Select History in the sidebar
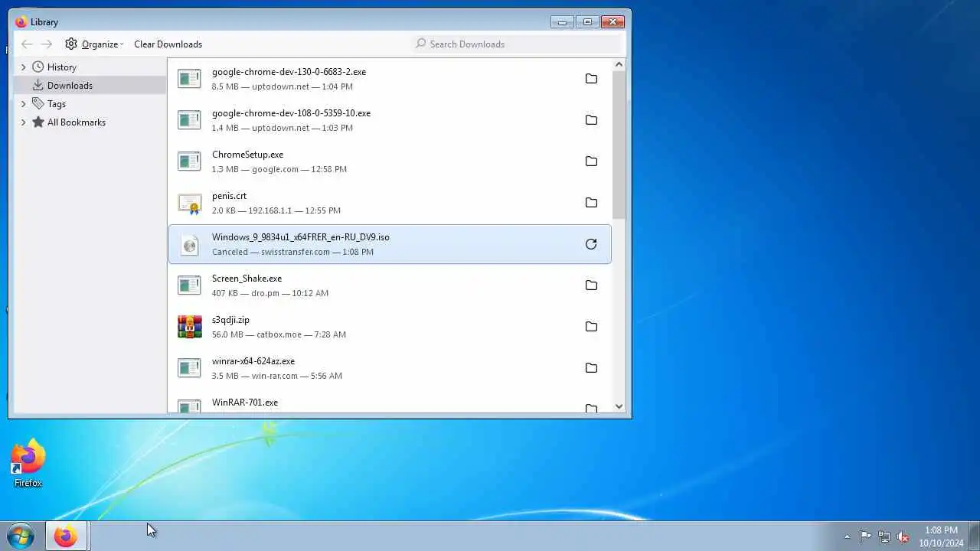Screen dimensions: 980x551 click(61, 67)
